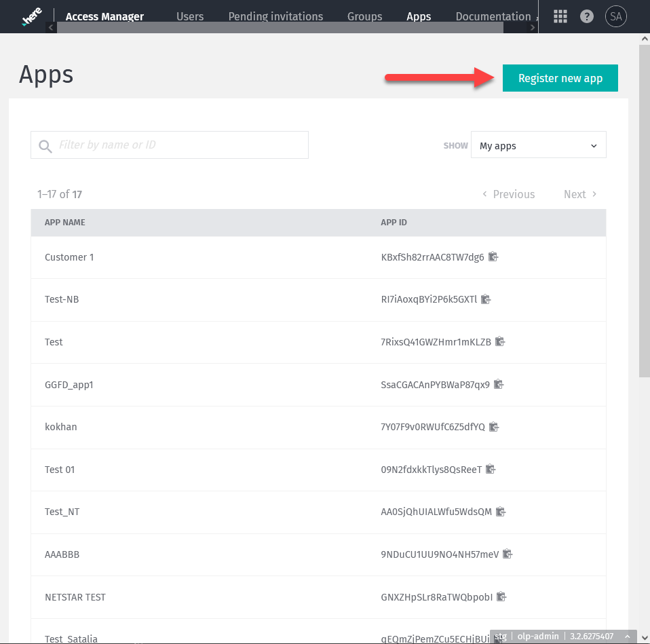Click the search magnifier icon

click(x=45, y=145)
